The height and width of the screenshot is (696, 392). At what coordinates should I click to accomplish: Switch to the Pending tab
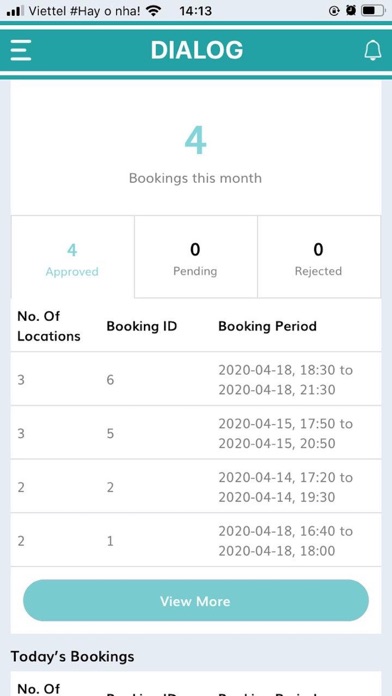(x=195, y=257)
